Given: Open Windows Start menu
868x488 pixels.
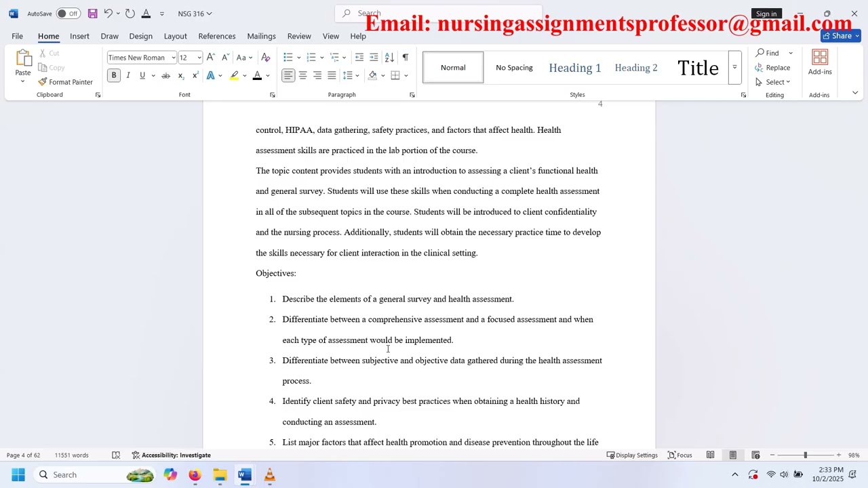Looking at the screenshot, I should pos(18,475).
